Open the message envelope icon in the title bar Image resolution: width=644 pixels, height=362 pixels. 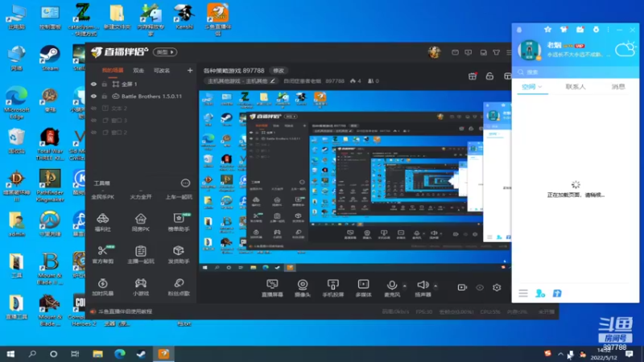click(455, 52)
